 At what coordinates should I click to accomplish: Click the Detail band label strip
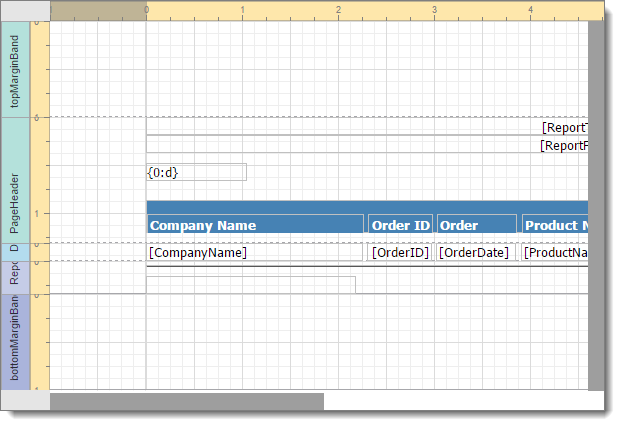(x=15, y=251)
